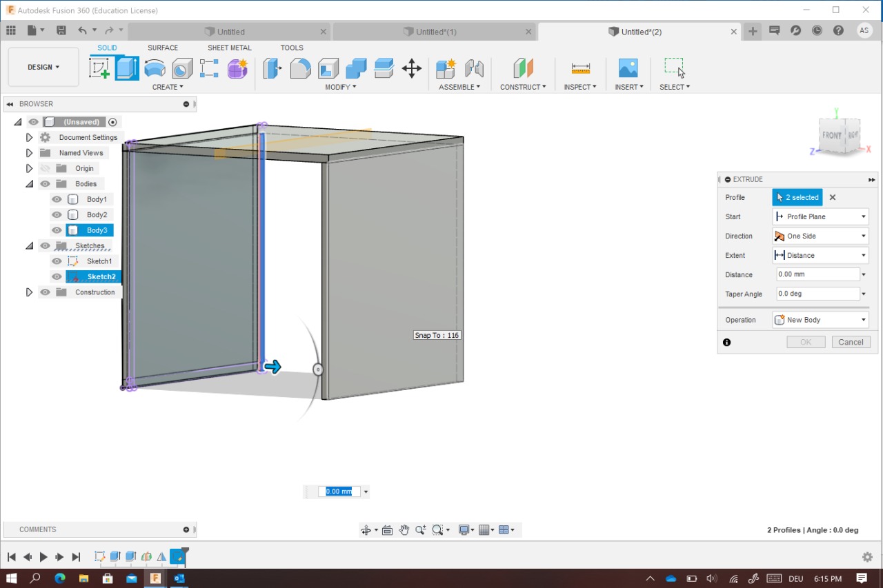Select the Combine tool

tap(356, 68)
